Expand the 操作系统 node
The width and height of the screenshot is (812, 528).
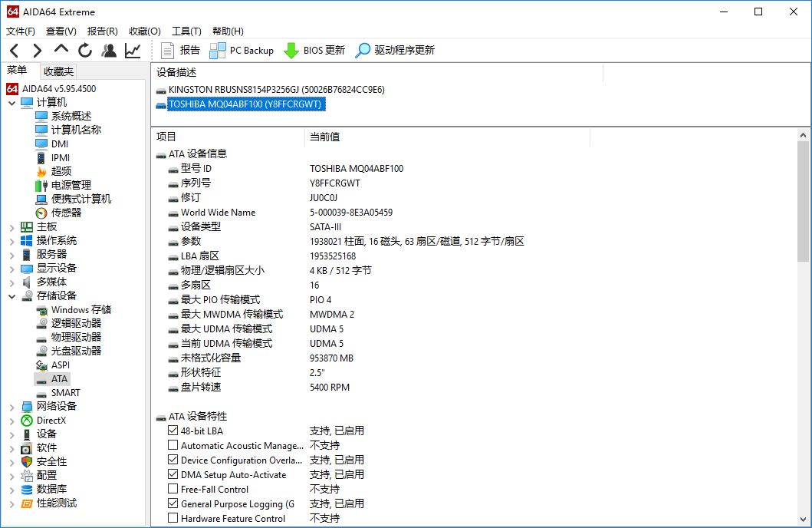12,240
